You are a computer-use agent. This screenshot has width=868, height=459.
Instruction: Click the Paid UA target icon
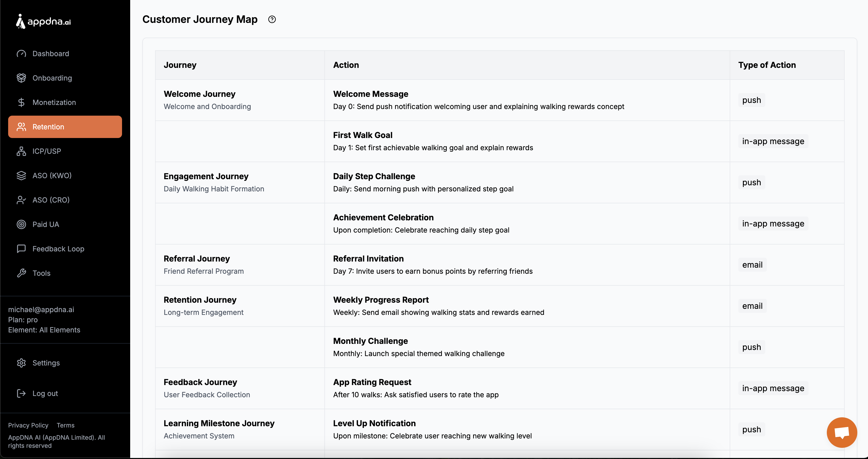pos(21,224)
